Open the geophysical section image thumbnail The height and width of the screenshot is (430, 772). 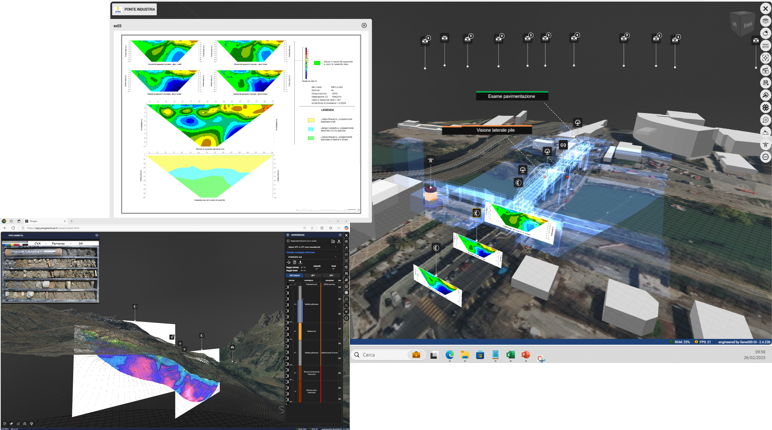[241, 127]
